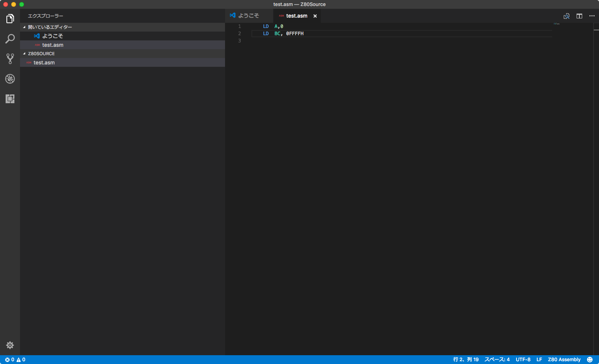The width and height of the screenshot is (599, 364).
Task: Select the test.asm editor tab
Action: coord(297,16)
